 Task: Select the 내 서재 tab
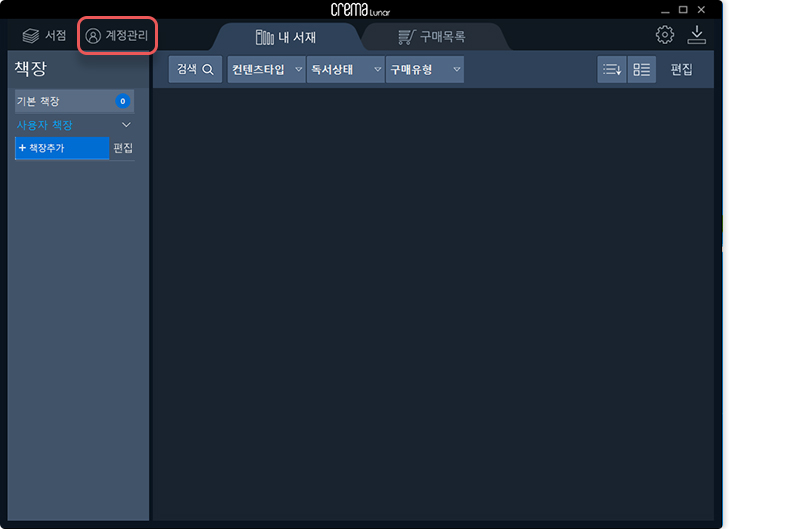pyautogui.click(x=286, y=37)
